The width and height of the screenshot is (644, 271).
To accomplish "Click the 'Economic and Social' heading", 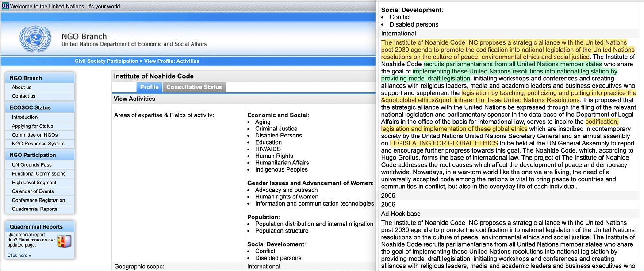I will 278,115.
